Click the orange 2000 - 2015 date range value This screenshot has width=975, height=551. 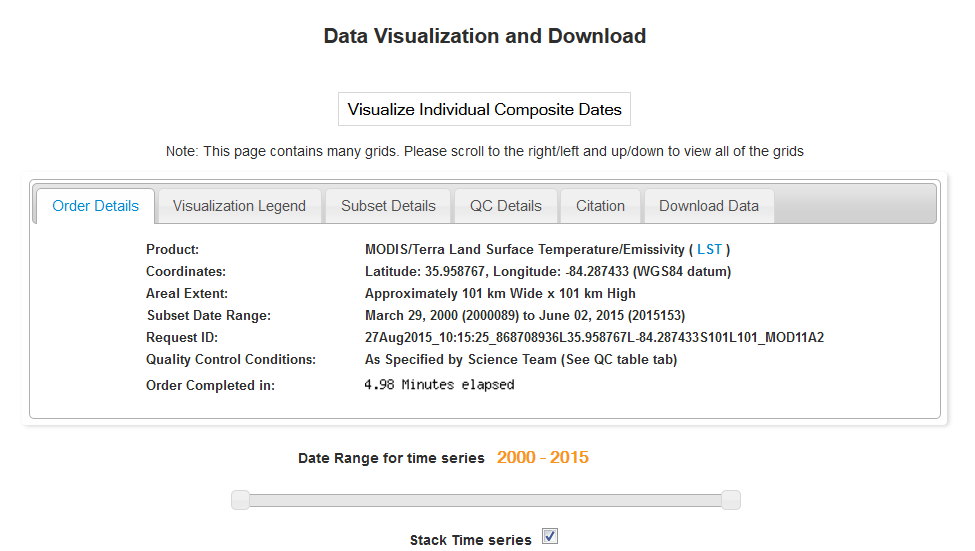[x=542, y=458]
